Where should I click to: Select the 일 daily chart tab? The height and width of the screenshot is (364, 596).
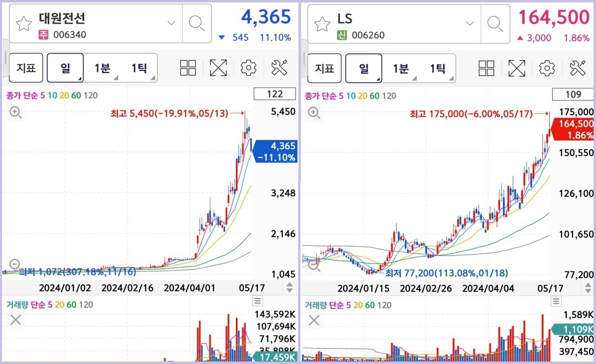(65, 67)
